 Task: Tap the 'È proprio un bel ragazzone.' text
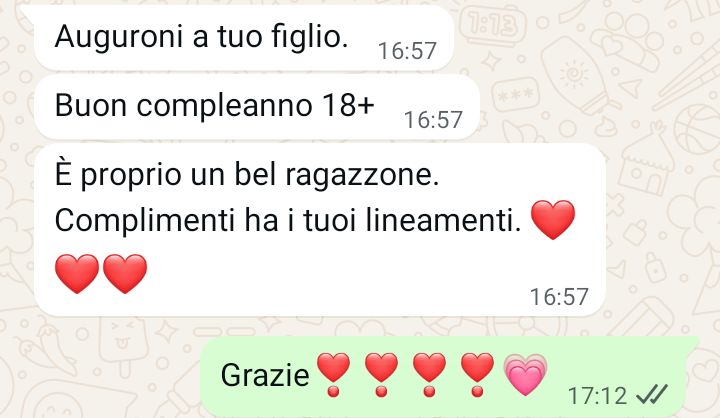point(247,175)
